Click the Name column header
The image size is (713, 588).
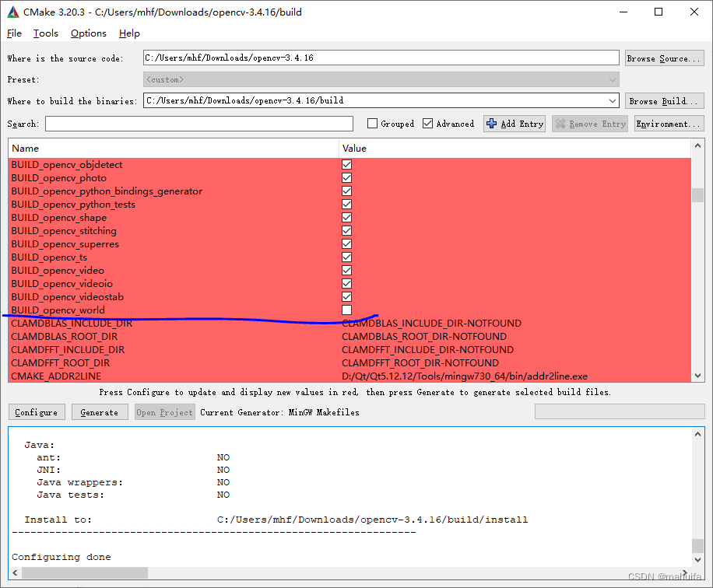[x=174, y=148]
